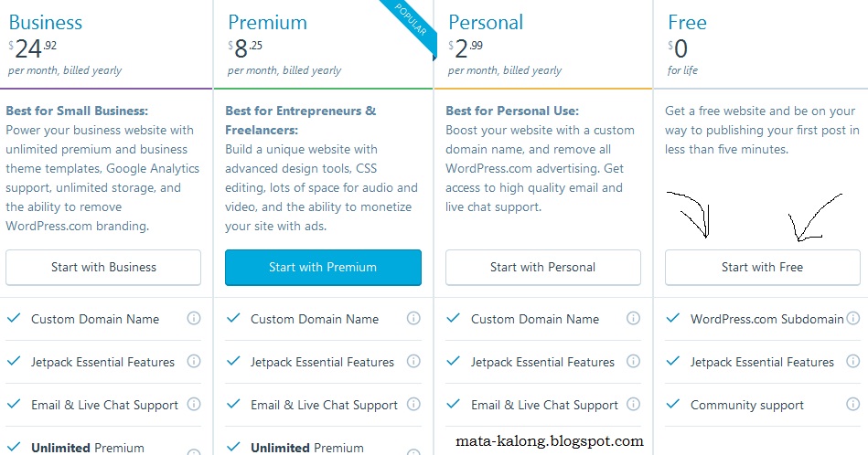The height and width of the screenshot is (455, 868).
Task: Click info icon next to Personal Custom Domain Name
Action: click(x=633, y=318)
